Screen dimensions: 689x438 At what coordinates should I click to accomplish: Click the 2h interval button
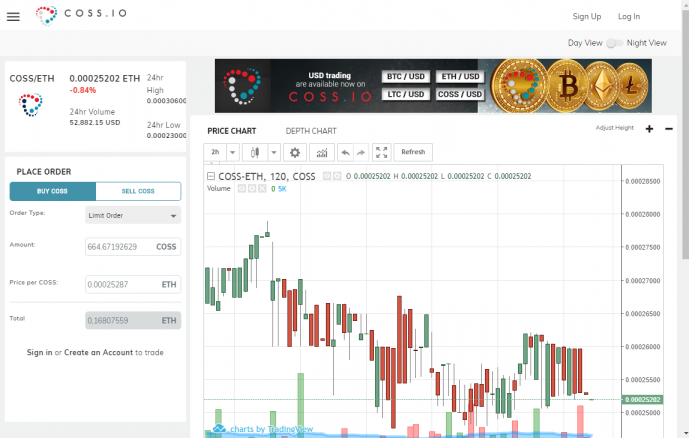click(215, 152)
